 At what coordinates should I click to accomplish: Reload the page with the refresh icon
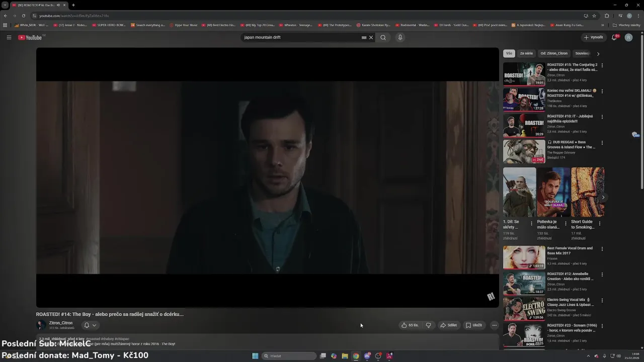(x=23, y=16)
